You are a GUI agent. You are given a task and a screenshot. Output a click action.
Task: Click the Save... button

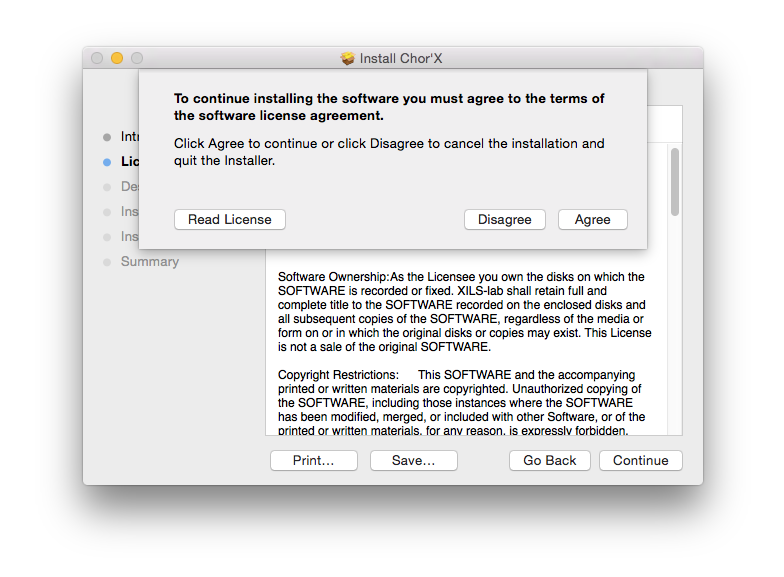414,460
